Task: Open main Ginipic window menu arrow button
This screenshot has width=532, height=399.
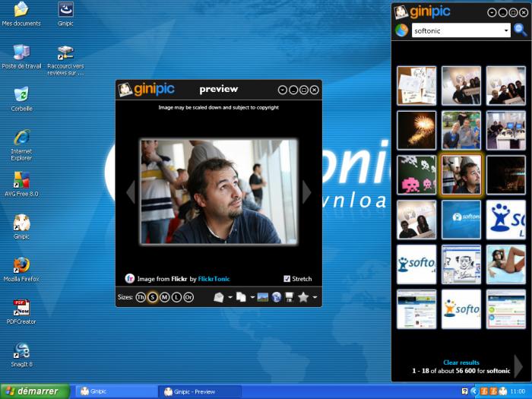Action: 492,13
